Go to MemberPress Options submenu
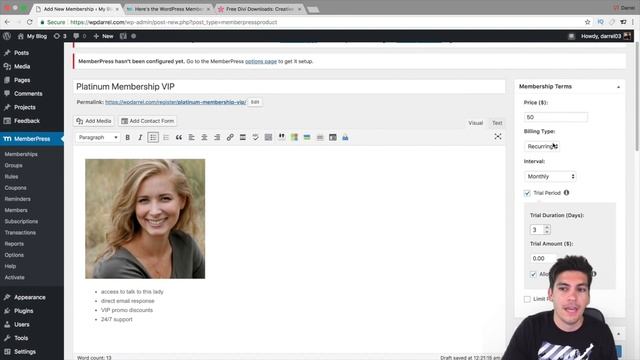The height and width of the screenshot is (360, 640). click(x=14, y=255)
